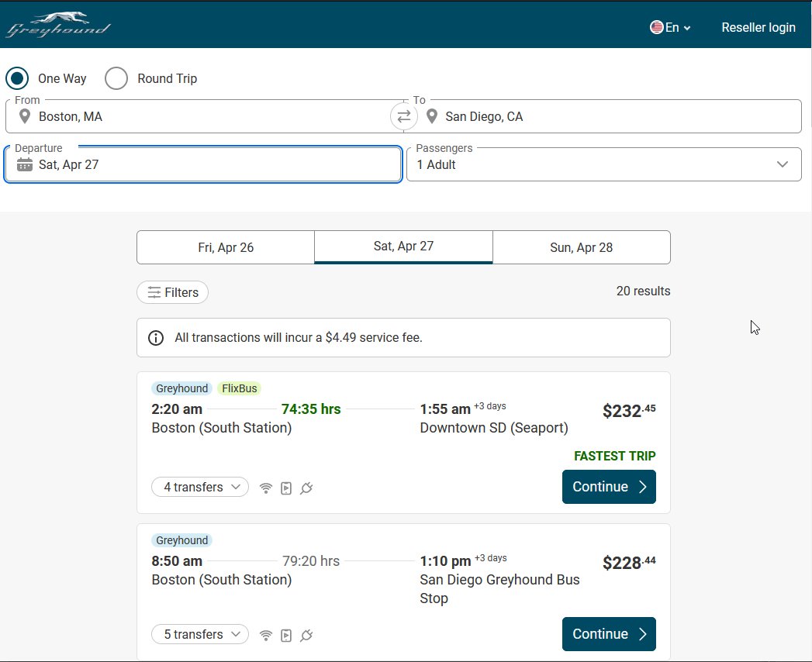Click the To field location pin icon
This screenshot has width=812, height=662.
(431, 116)
